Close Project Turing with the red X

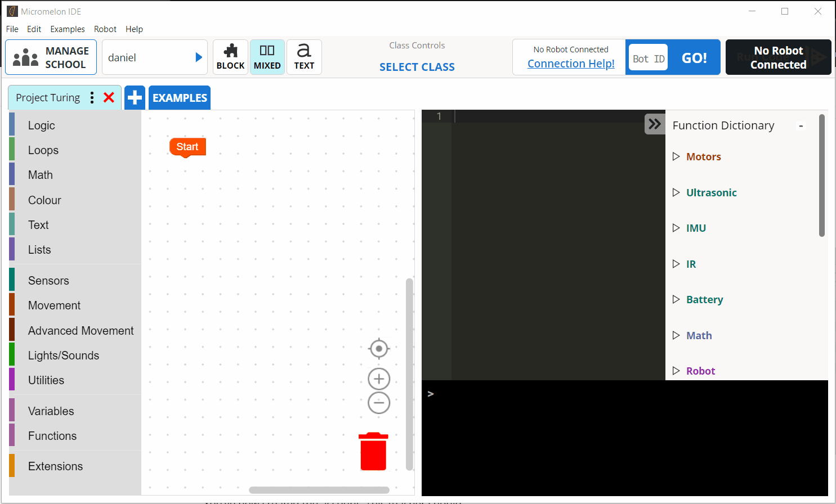(x=109, y=97)
